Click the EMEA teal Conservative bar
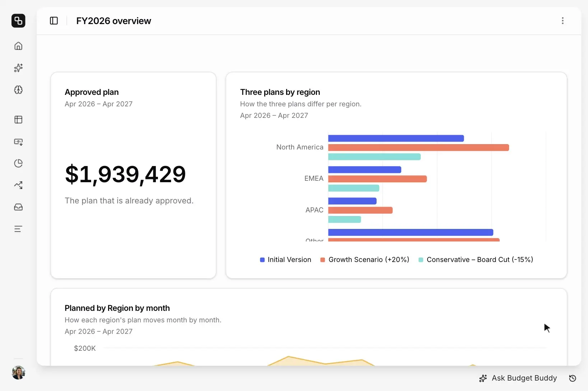This screenshot has height=391, width=588. (354, 188)
